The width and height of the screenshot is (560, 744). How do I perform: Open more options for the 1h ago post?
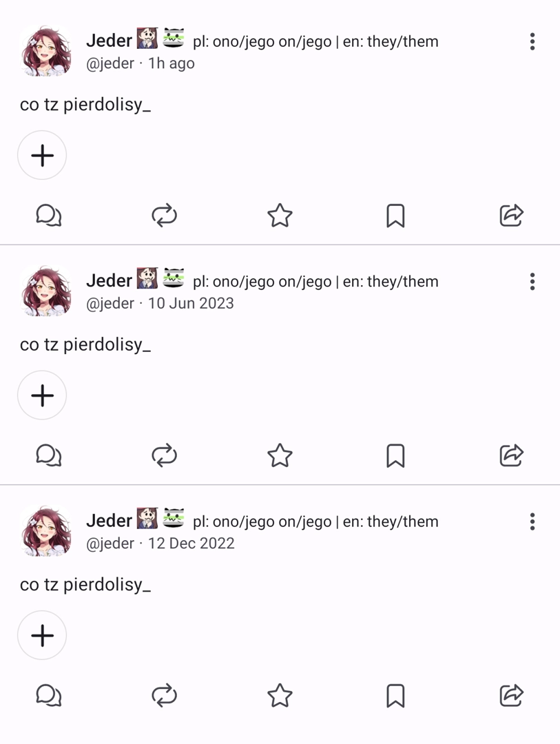pyautogui.click(x=532, y=41)
